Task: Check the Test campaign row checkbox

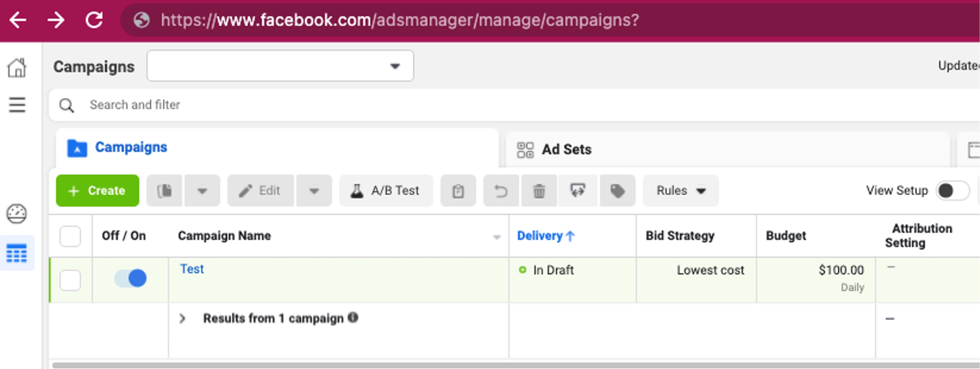Action: (x=70, y=281)
